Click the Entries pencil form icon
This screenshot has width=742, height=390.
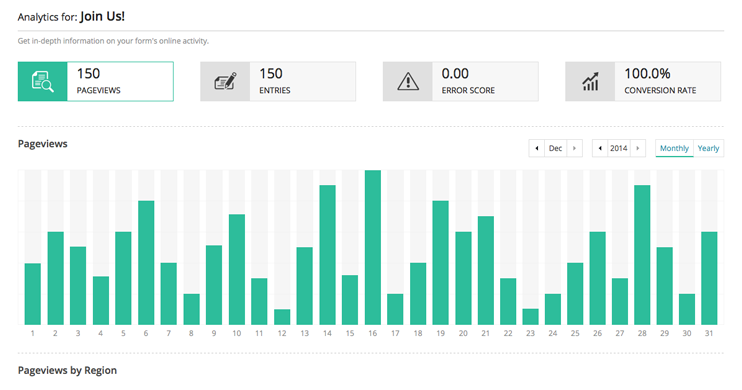(225, 81)
